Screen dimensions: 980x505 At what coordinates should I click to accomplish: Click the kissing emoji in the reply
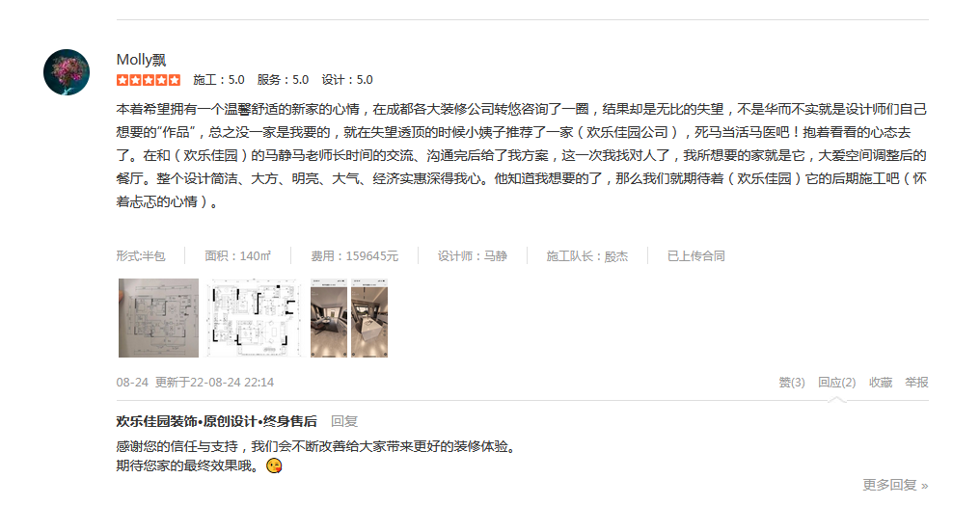click(274, 465)
